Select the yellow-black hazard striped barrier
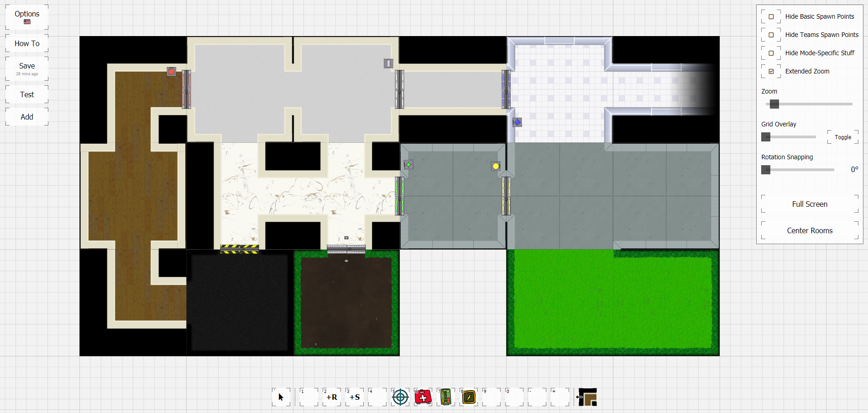The height and width of the screenshot is (413, 868). 240,249
